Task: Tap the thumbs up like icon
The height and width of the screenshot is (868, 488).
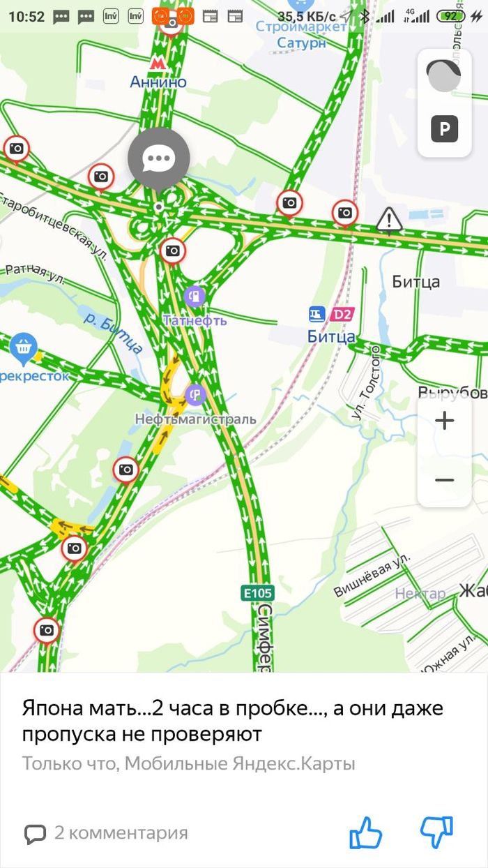Action: (366, 833)
